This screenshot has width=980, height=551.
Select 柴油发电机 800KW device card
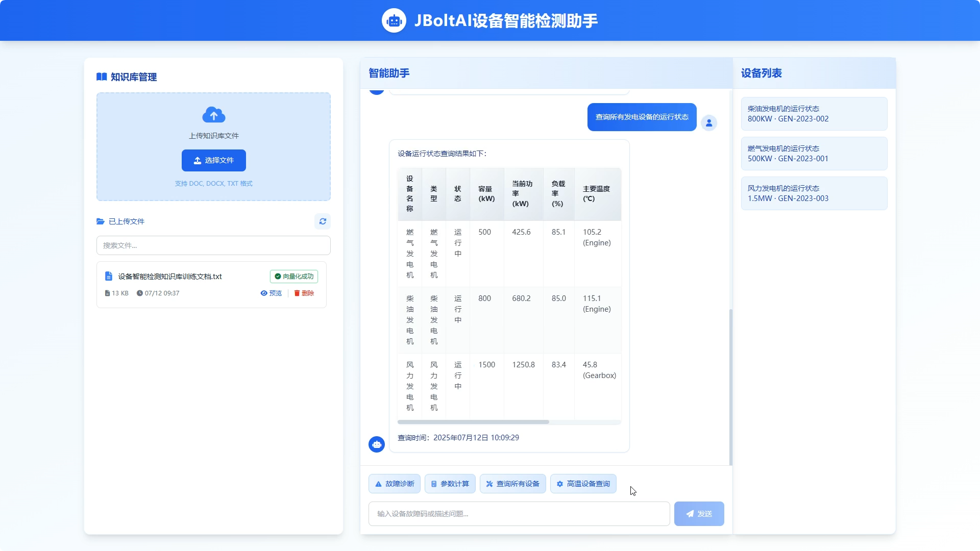click(x=814, y=114)
